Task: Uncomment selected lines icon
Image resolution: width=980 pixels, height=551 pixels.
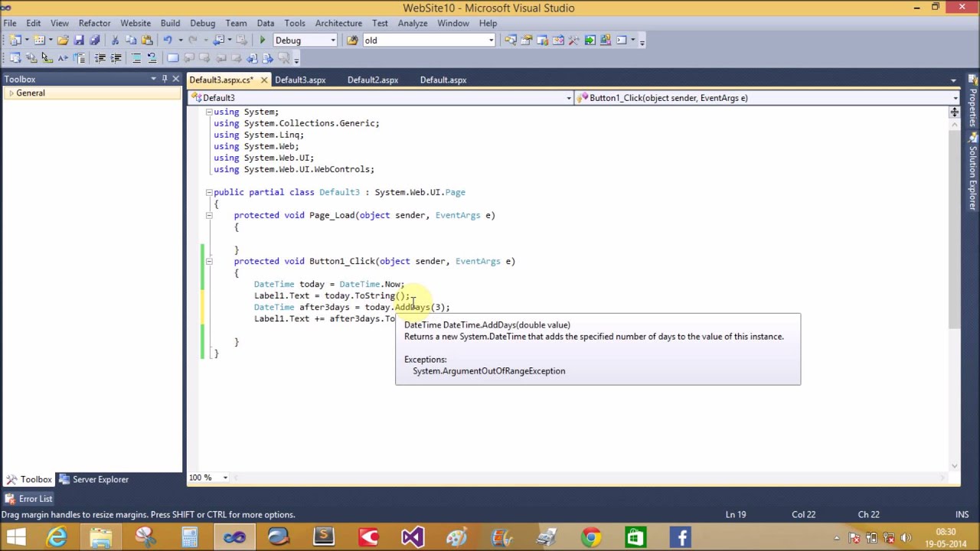Action: 152,58
